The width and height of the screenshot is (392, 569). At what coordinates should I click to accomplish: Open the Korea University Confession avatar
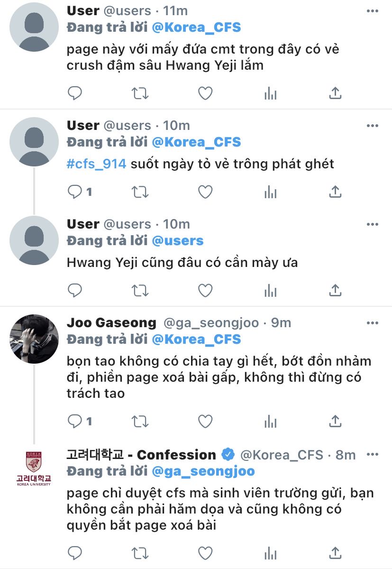[34, 469]
